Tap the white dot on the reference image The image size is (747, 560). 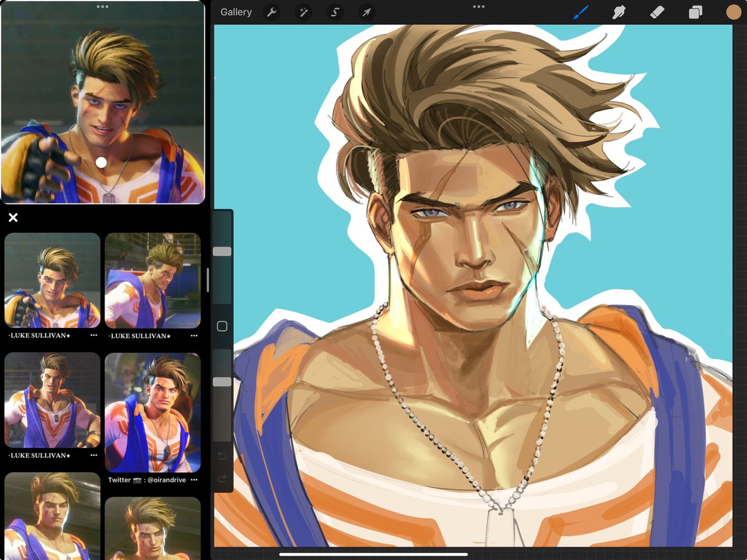101,162
